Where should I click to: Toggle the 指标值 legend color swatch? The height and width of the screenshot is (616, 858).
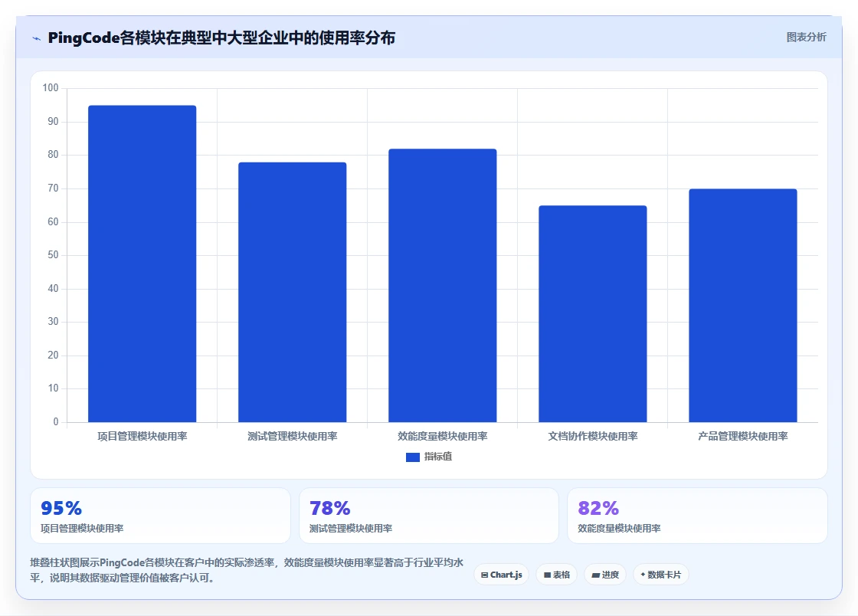click(x=413, y=457)
